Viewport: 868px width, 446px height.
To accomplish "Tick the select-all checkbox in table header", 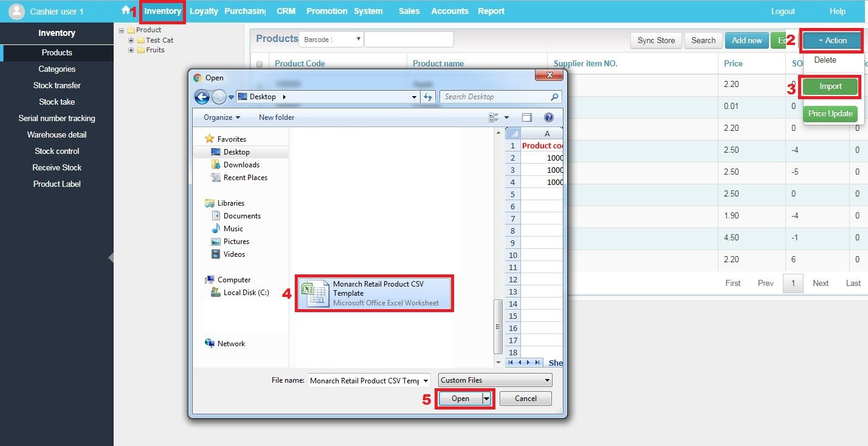I will (x=260, y=64).
